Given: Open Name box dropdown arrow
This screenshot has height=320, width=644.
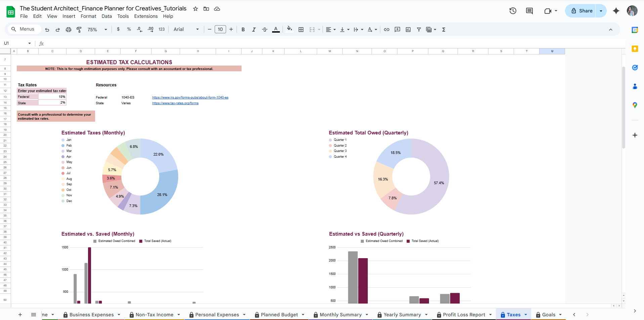Looking at the screenshot, I should (x=30, y=43).
